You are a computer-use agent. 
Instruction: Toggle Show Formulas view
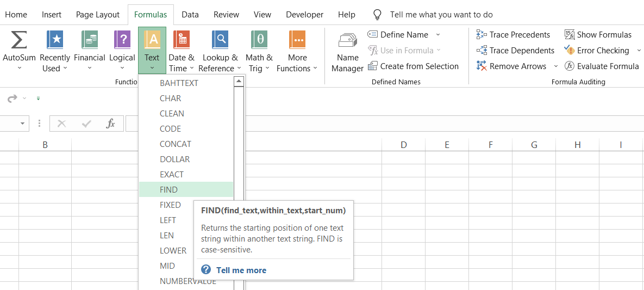click(598, 35)
